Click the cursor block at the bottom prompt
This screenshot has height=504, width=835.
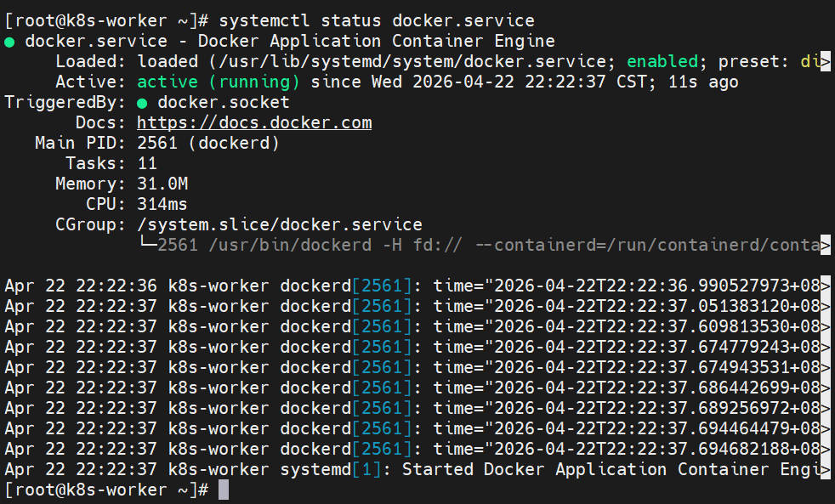click(x=224, y=490)
